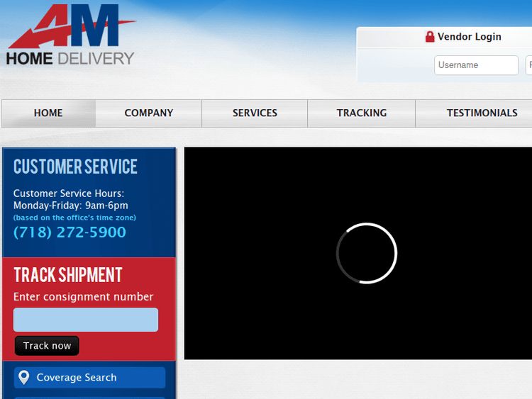Click the Vendor Login heading text
Screen dimensions: 532x399
coord(469,37)
